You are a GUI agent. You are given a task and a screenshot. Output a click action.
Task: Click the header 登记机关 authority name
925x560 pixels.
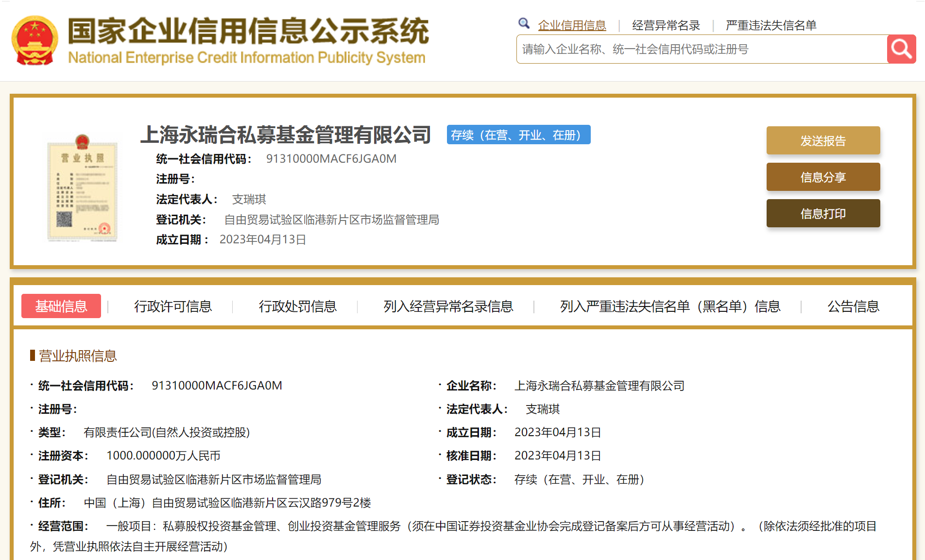(x=332, y=220)
